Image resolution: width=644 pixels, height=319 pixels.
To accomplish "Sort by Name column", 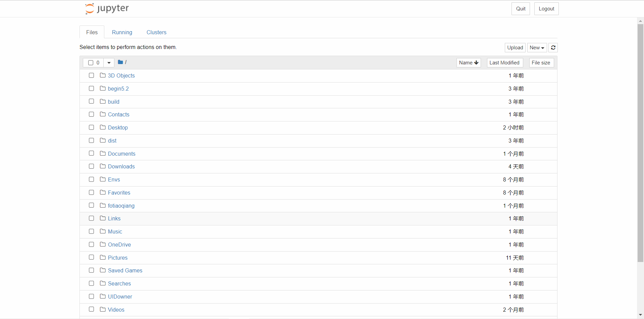I will [x=469, y=63].
